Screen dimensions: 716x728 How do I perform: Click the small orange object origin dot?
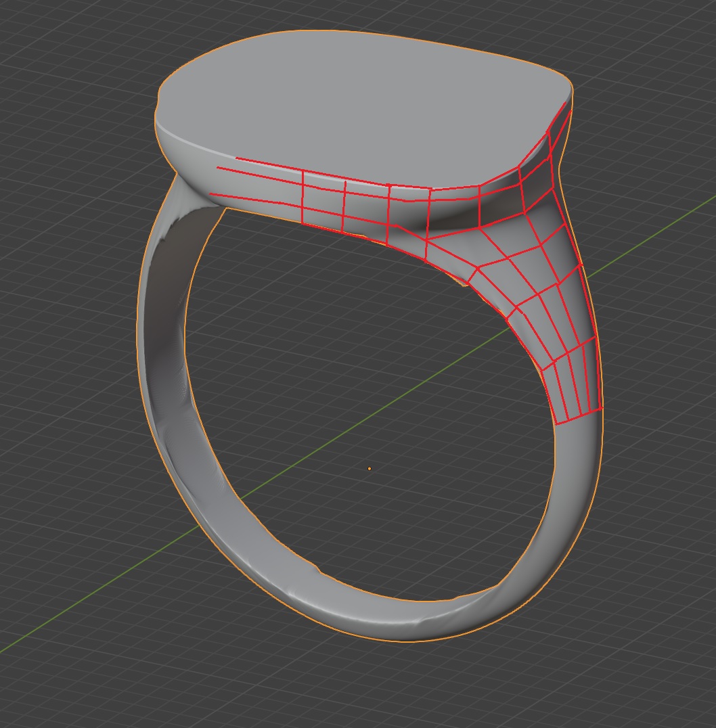coord(370,468)
